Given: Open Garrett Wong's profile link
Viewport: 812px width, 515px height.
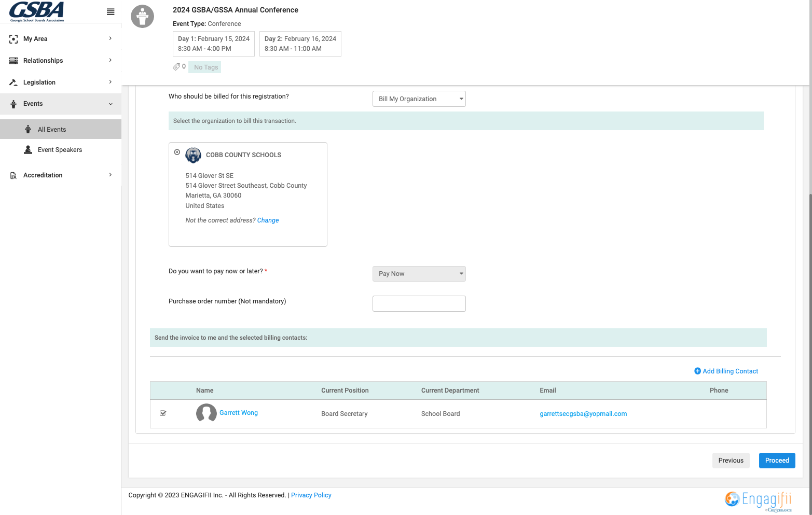Looking at the screenshot, I should (239, 413).
